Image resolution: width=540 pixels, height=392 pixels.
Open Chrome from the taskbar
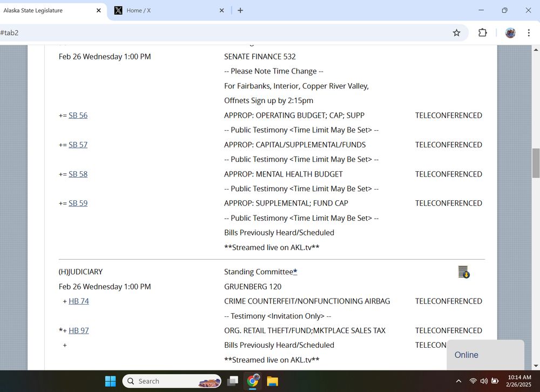[x=253, y=381]
